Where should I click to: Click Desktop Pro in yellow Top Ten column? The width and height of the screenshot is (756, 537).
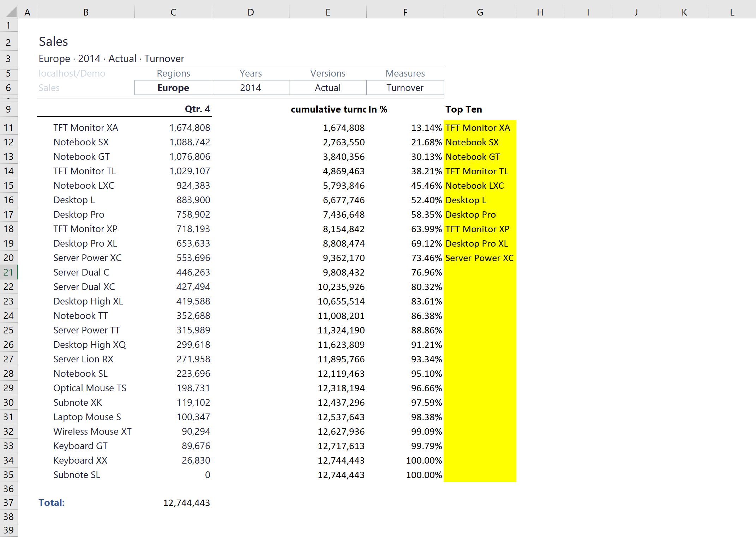tap(470, 215)
